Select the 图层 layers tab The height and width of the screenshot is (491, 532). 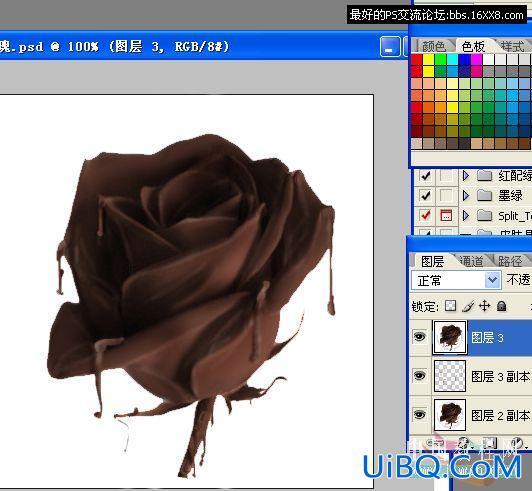(x=433, y=261)
